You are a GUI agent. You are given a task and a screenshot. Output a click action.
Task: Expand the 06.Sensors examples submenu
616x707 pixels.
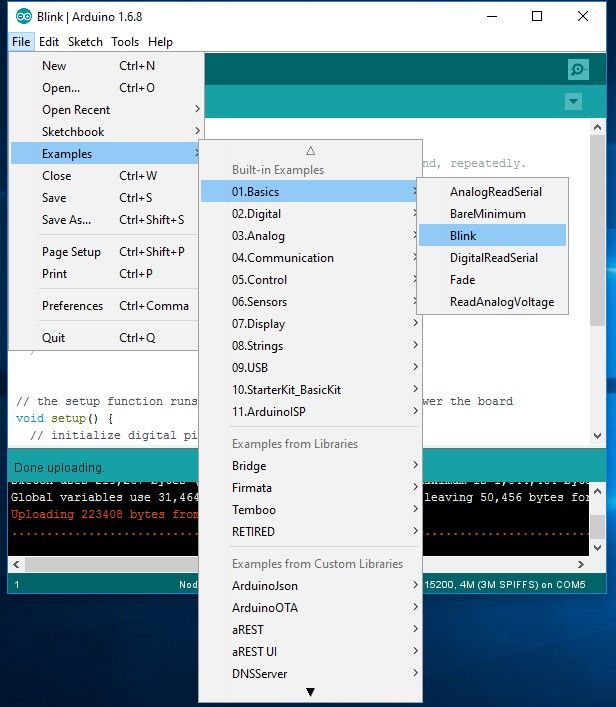pyautogui.click(x=310, y=302)
